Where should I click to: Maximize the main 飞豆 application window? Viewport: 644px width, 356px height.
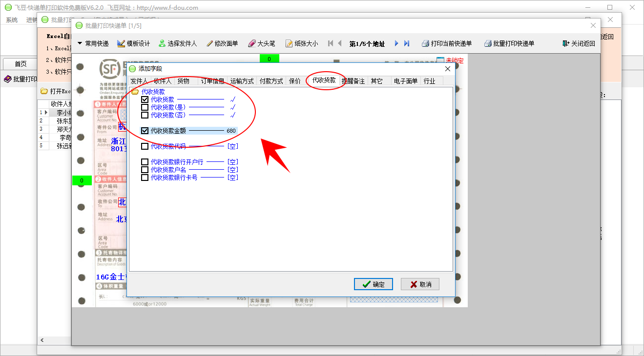pyautogui.click(x=610, y=7)
